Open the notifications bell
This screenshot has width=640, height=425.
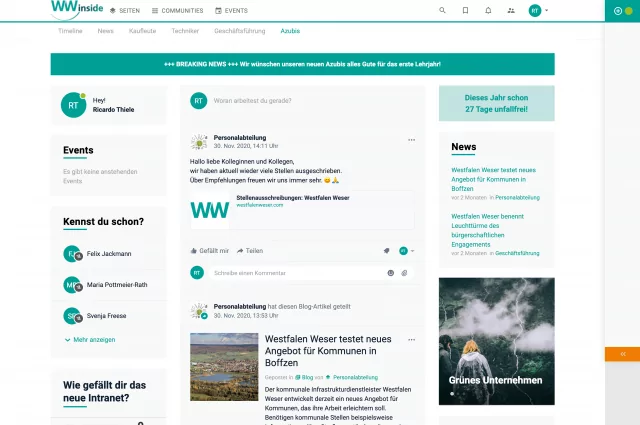(x=488, y=10)
